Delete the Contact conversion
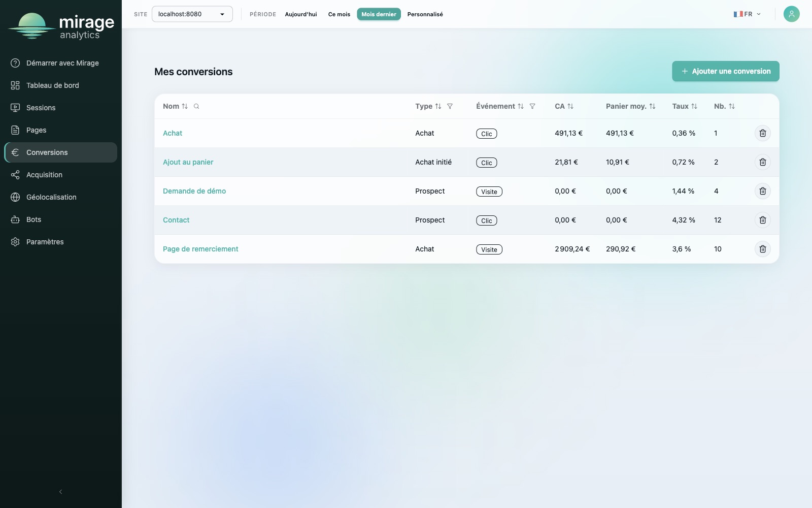The width and height of the screenshot is (812, 508). pyautogui.click(x=762, y=220)
